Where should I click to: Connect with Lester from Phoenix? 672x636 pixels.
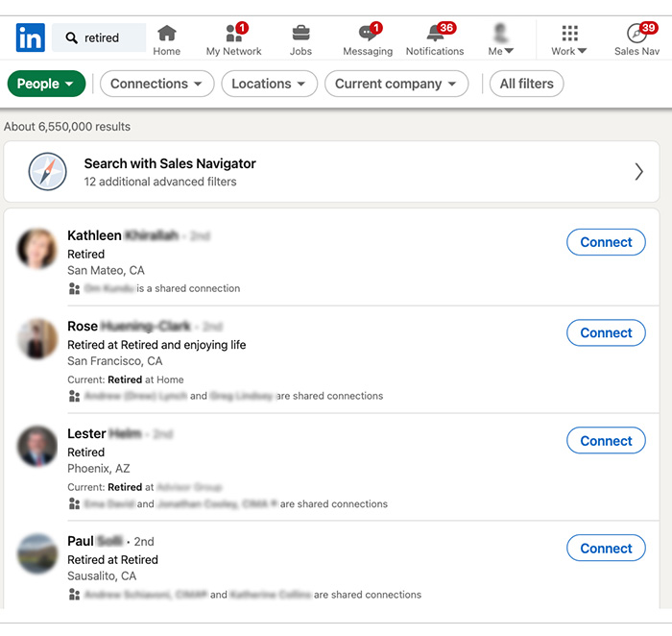click(606, 441)
